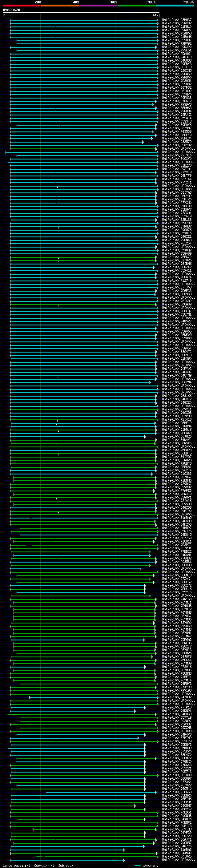Click hit label UniRef100_Q4DG45
Screen dimensions: 197x868
[177, 535]
